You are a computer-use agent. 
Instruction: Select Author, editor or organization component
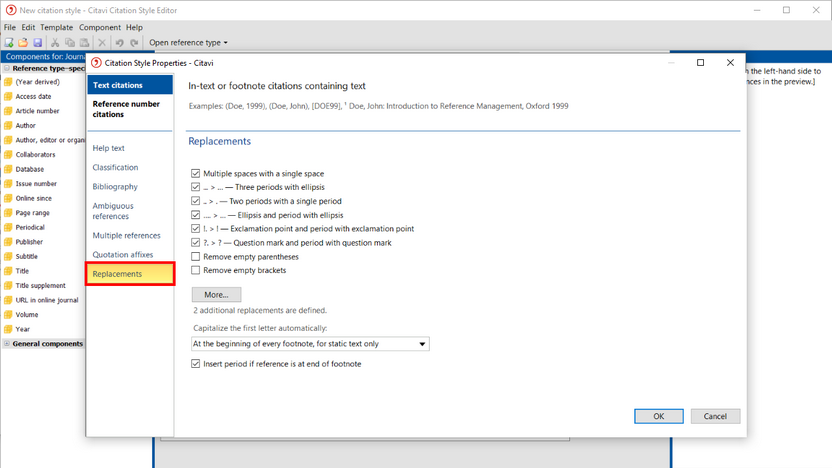click(x=50, y=140)
